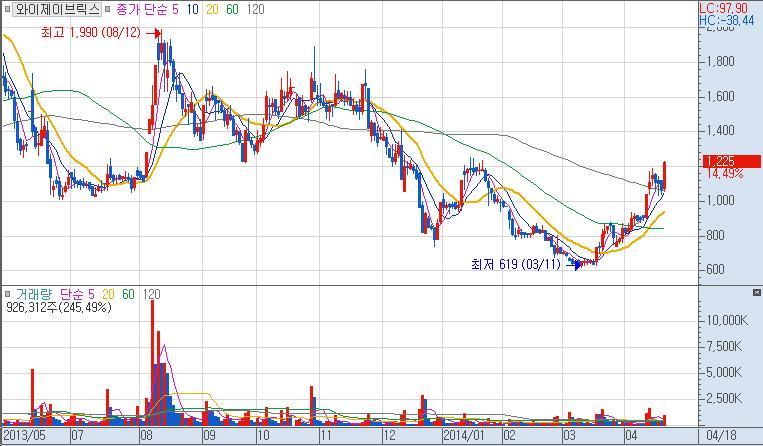
Task: Click the 11 month marker on date axis
Action: pyautogui.click(x=326, y=435)
